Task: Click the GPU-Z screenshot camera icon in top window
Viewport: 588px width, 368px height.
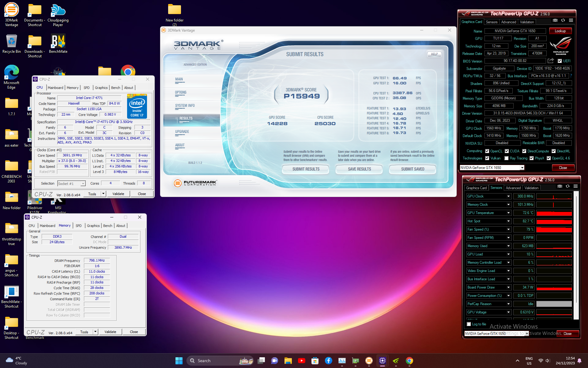Action: pos(555,21)
